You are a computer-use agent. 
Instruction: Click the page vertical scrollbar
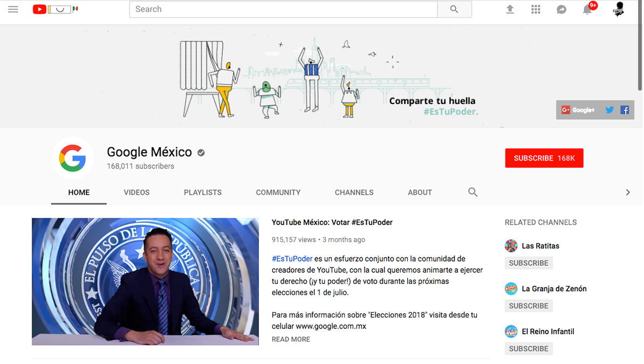tap(640, 45)
